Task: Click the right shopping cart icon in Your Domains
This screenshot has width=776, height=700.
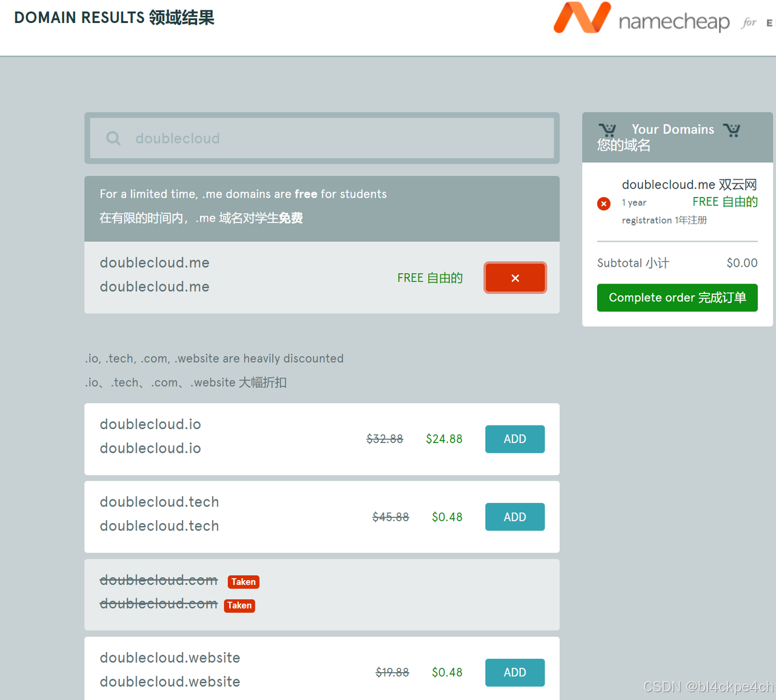Action: click(x=732, y=130)
